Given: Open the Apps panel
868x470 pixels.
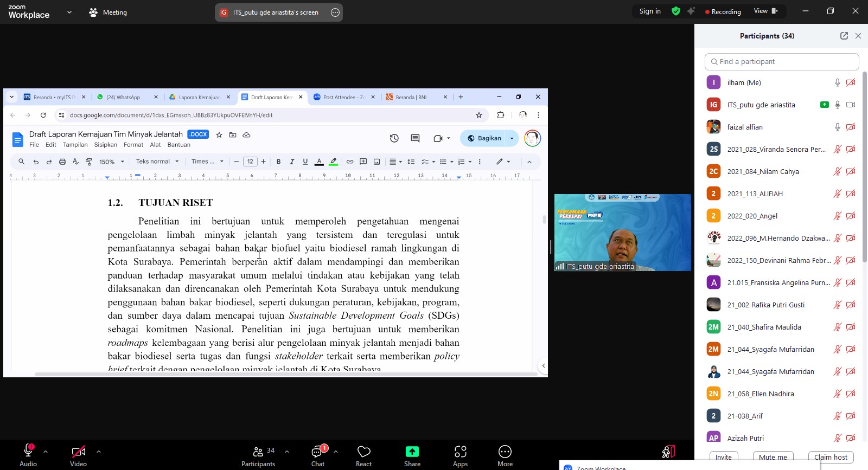Looking at the screenshot, I should 460,455.
